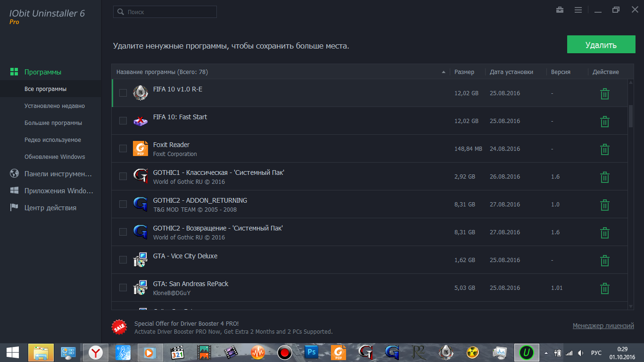Click the '148,84 MB' size value
The width and height of the screenshot is (644, 362).
click(x=468, y=149)
